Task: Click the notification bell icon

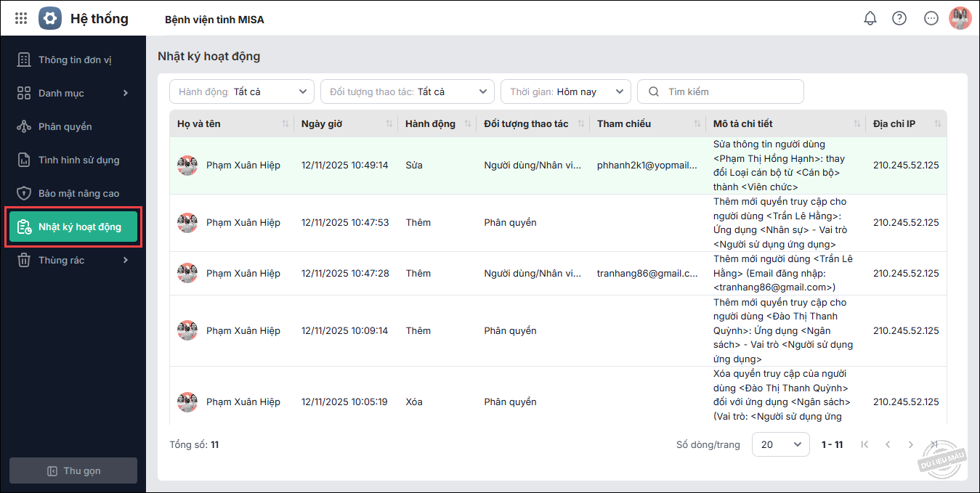Action: pos(870,18)
